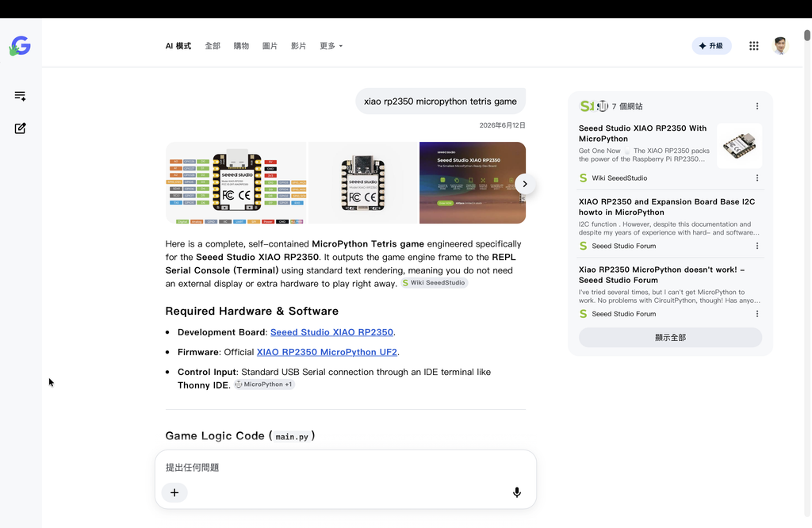Open the XIAO RP2350 MicroPython UF2 link
Screen dimensions: 812x528
(x=327, y=352)
